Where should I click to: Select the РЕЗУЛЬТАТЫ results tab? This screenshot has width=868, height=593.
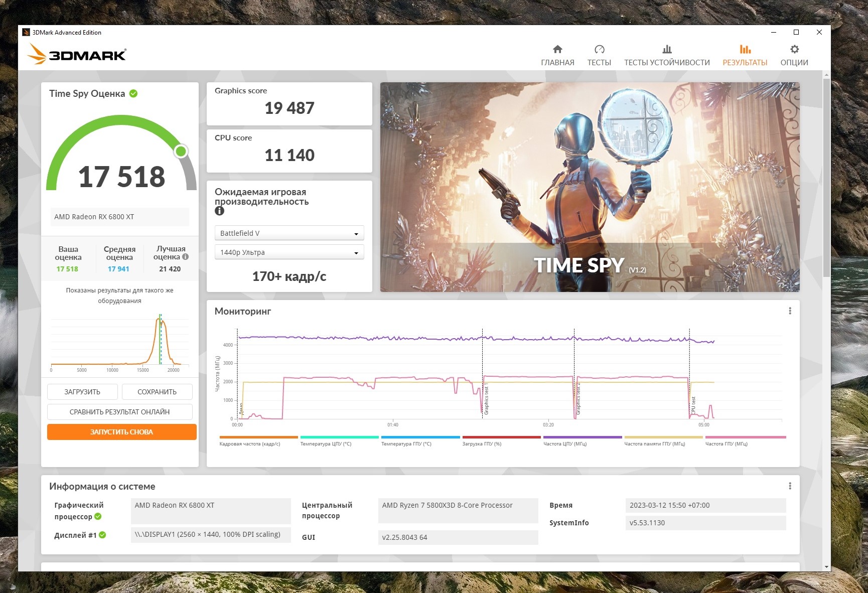tap(745, 56)
